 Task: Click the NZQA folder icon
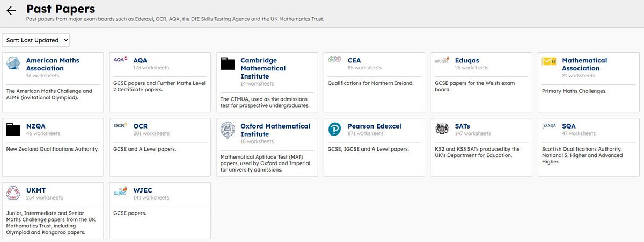pyautogui.click(x=13, y=129)
